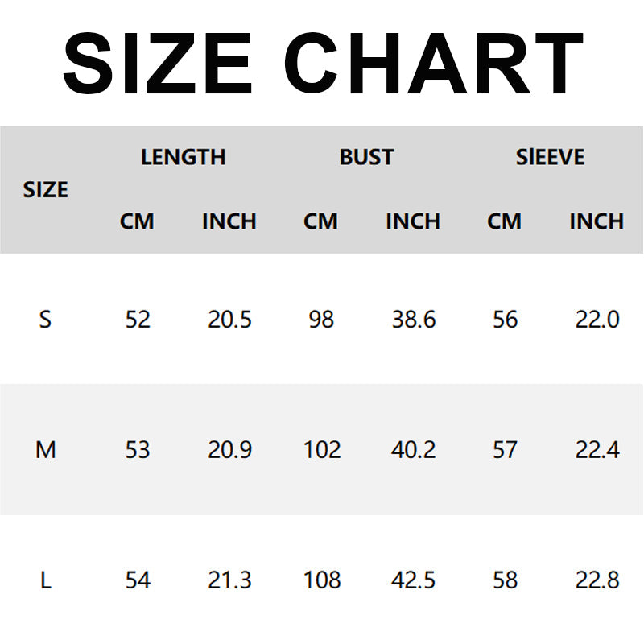The height and width of the screenshot is (644, 644).
Task: Click sleeve value 57 for size M
Action: pyautogui.click(x=505, y=449)
